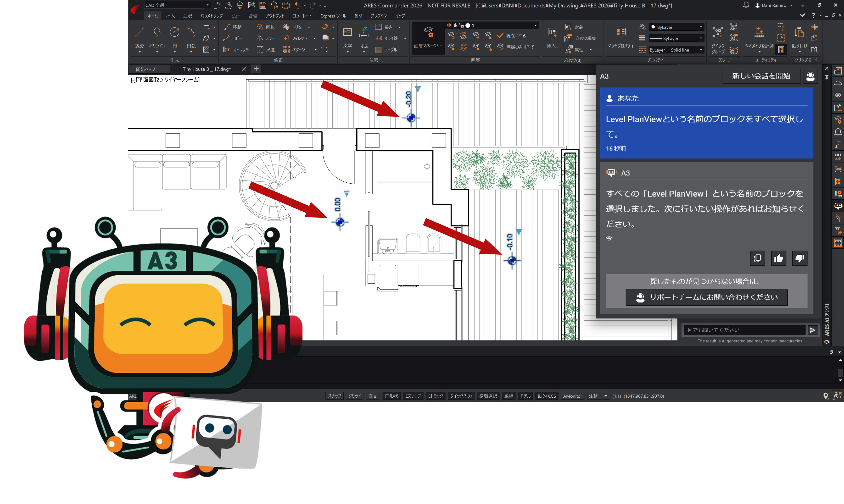Viewport: 844px width, 504px height.
Task: Switch to the 開始ページ document tab
Action: tap(145, 69)
